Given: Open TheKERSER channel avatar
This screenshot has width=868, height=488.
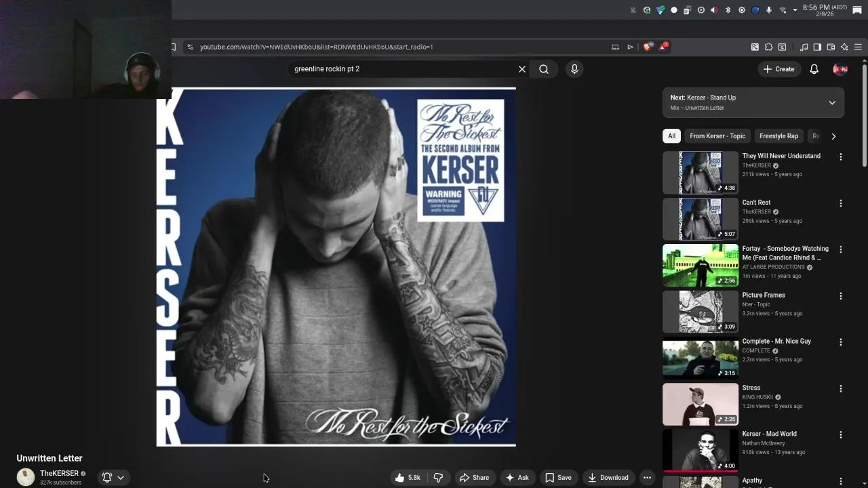Looking at the screenshot, I should coord(26,477).
